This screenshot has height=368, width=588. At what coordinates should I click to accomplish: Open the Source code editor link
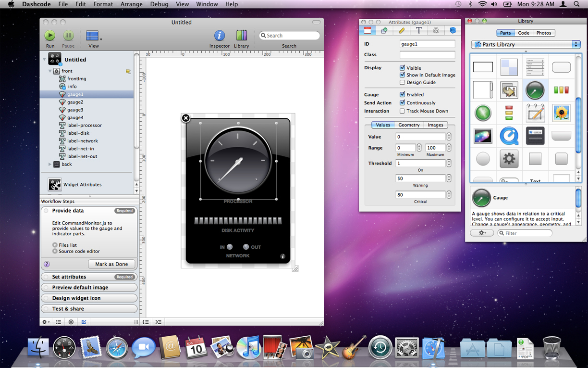click(79, 251)
